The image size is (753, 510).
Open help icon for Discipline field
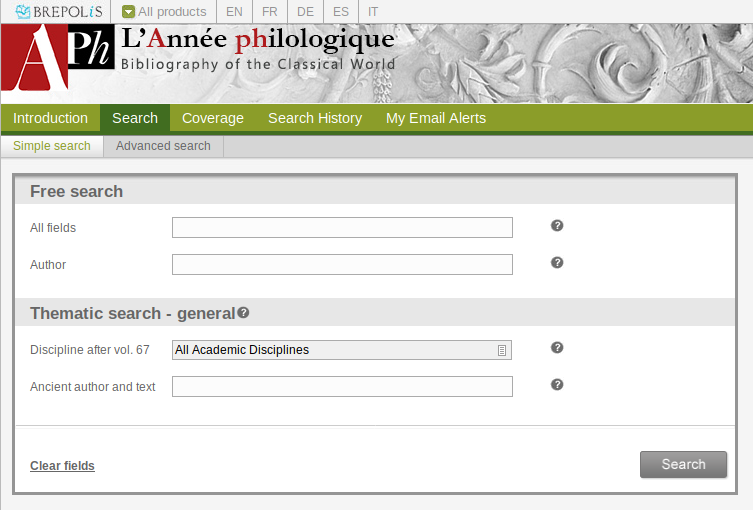coord(557,348)
